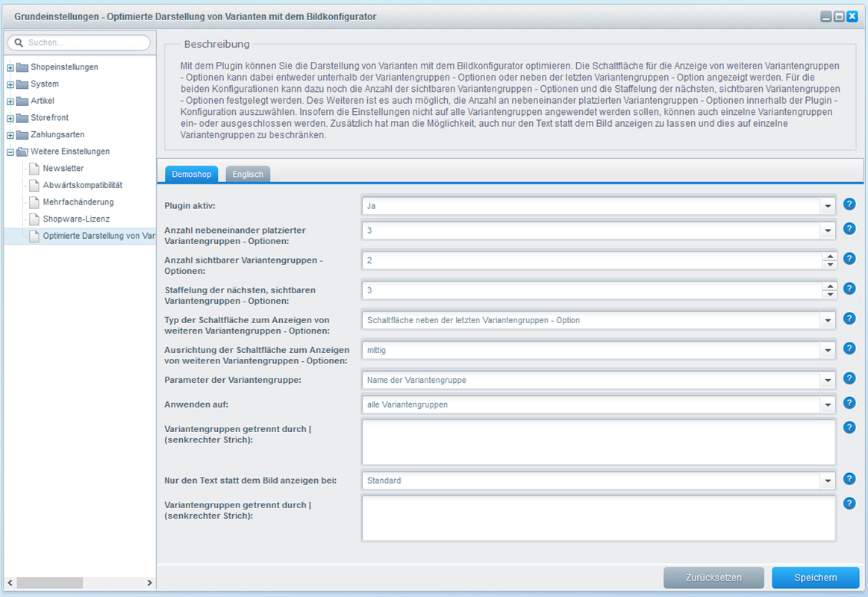This screenshot has height=597, width=868.
Task: Click the sidebar horizontal scrollbar thumb
Action: pyautogui.click(x=50, y=583)
